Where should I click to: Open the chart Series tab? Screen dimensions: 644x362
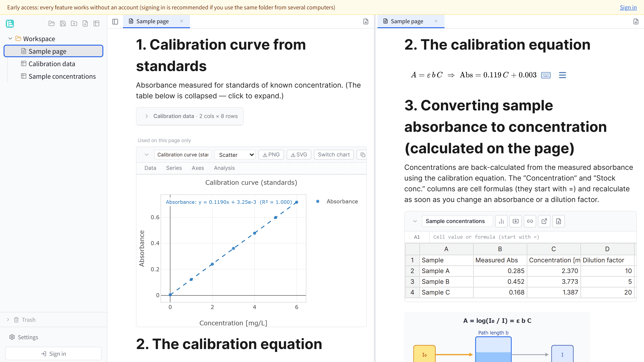point(174,168)
